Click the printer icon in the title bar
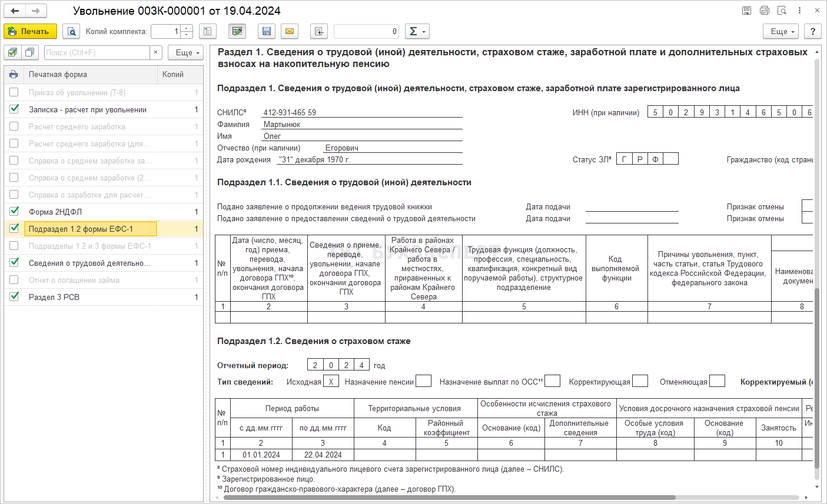Viewport: 827px width, 504px height. click(x=764, y=11)
